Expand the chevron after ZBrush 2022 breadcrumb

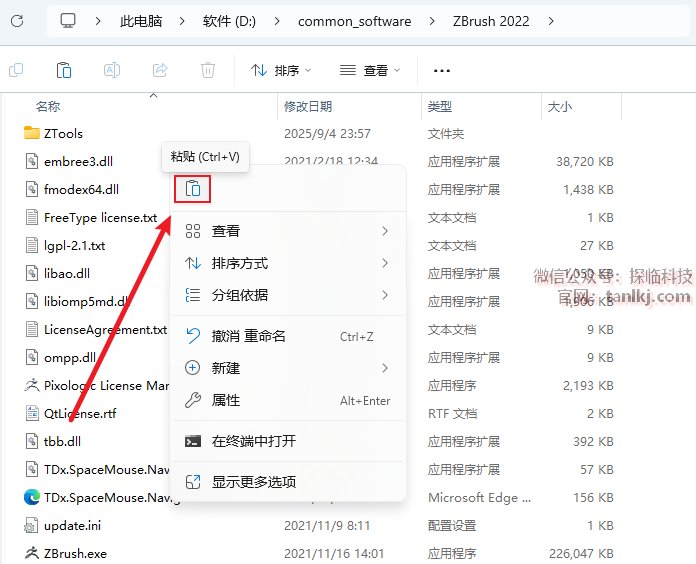tap(551, 21)
